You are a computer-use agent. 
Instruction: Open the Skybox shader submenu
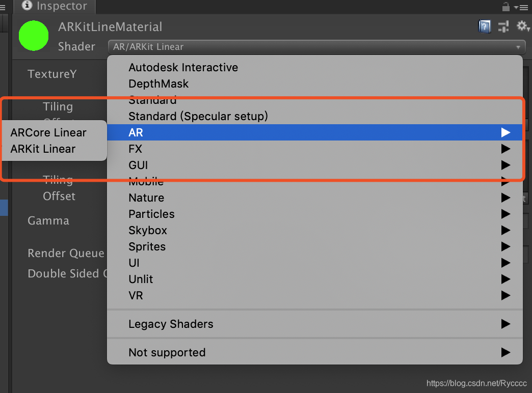314,230
